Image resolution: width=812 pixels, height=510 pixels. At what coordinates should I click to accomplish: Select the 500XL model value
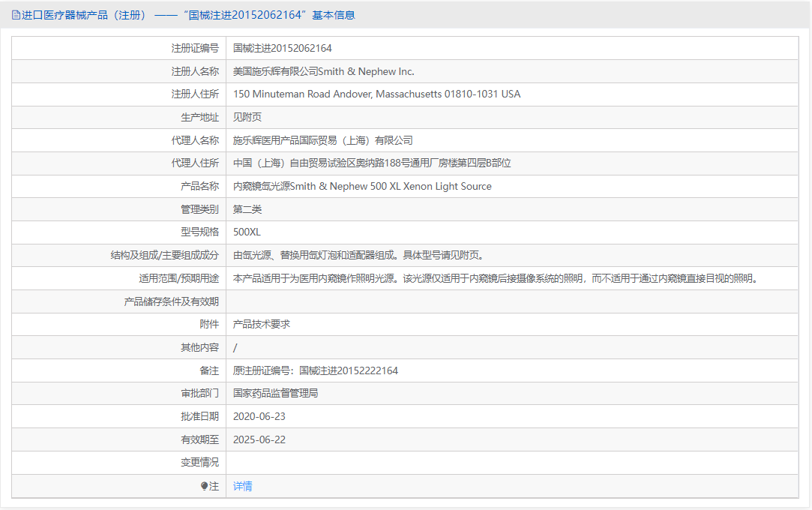point(247,232)
